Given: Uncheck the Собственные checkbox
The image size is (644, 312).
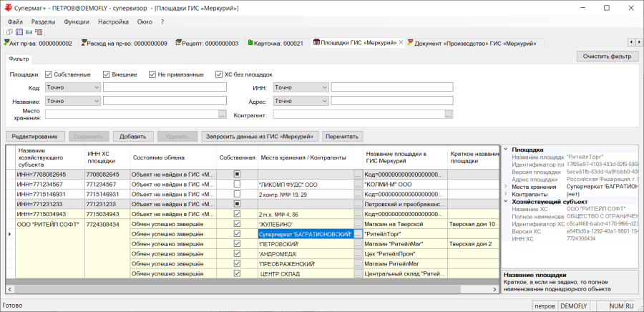Looking at the screenshot, I should pos(49,74).
